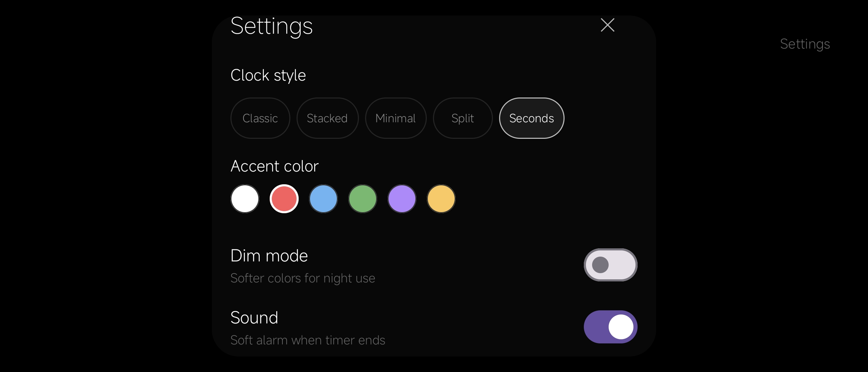Switch to the Split clock style
Image resolution: width=868 pixels, height=372 pixels.
tap(463, 118)
